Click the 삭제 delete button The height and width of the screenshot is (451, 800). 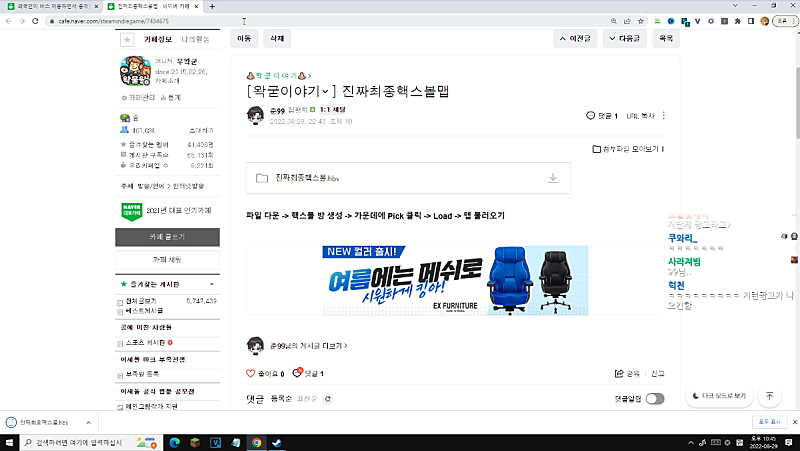coord(276,38)
